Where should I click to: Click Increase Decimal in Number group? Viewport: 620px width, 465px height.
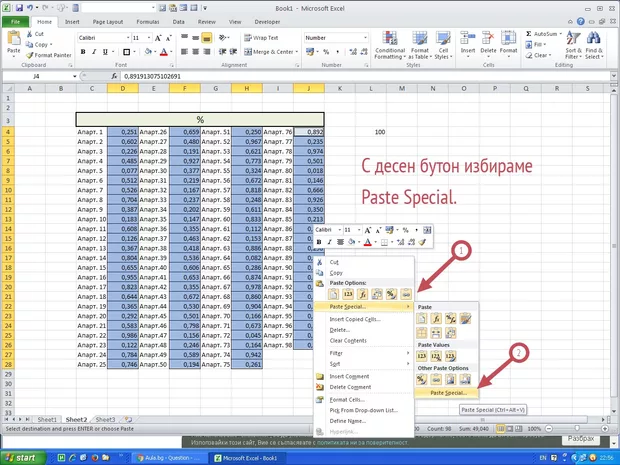(353, 52)
